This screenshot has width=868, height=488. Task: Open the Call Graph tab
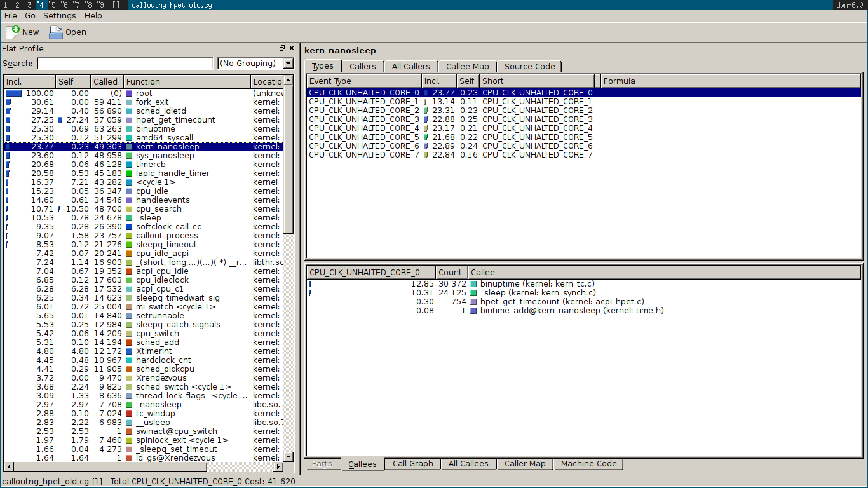tap(412, 464)
